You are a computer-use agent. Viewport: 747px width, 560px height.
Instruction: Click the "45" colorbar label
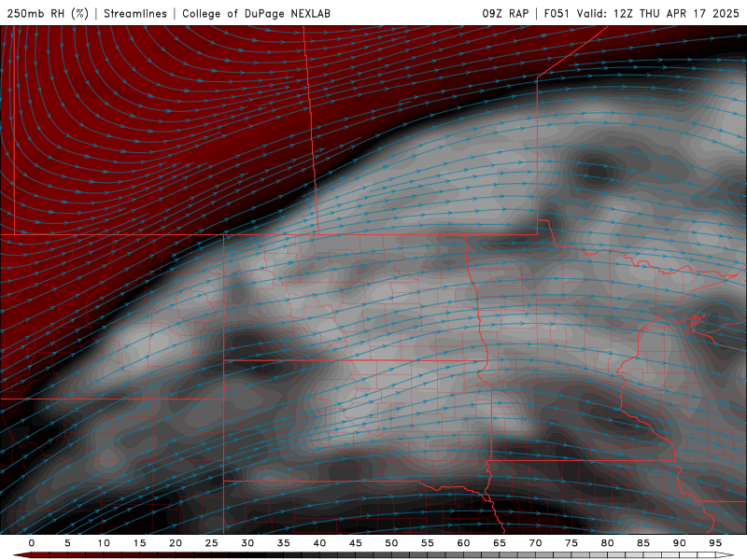click(356, 543)
